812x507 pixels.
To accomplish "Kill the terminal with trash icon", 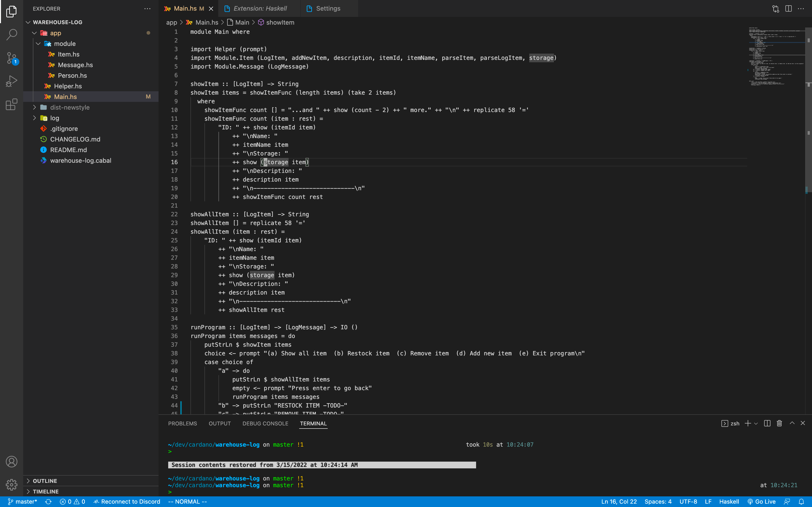I will tap(779, 423).
